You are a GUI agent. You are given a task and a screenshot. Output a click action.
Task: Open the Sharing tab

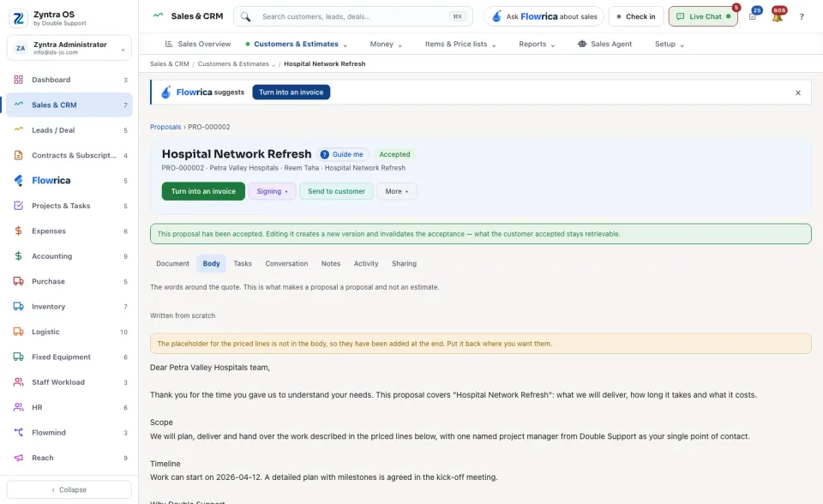click(404, 263)
